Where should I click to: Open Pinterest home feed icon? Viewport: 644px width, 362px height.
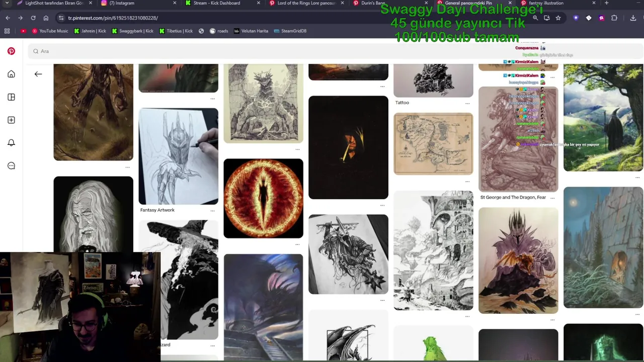point(11,74)
